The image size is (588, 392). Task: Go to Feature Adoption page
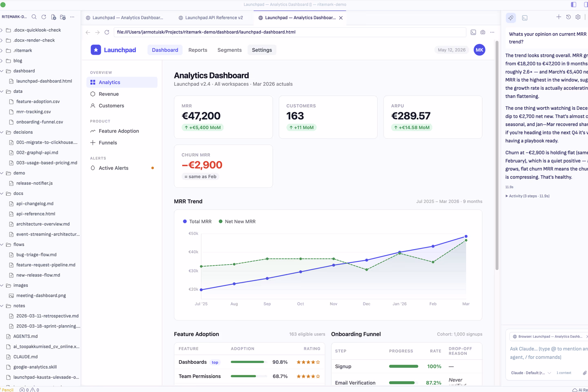tap(122, 131)
